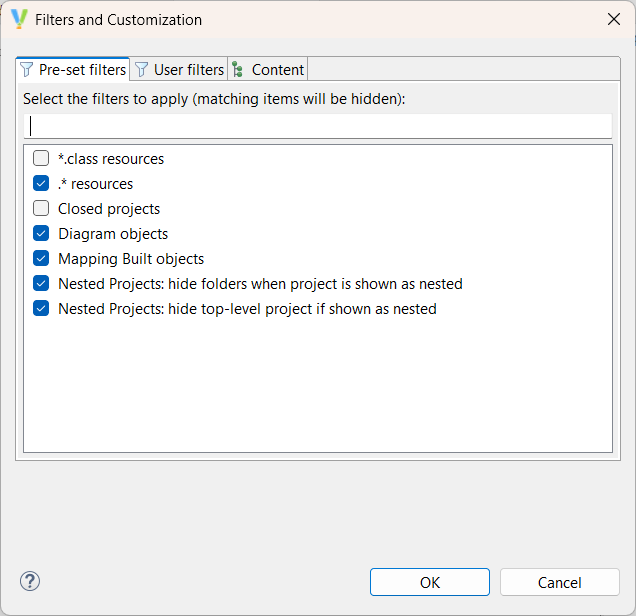Enable the *.class resources filter checkbox
Screen dimensions: 636x616
pos(41,158)
